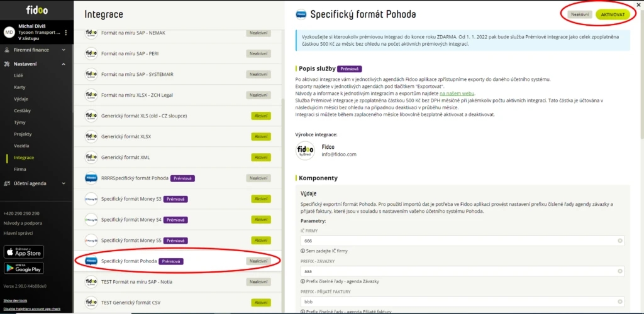Click Money S4 icon in the list
Screen dimensions: 644x314
[x=91, y=220]
